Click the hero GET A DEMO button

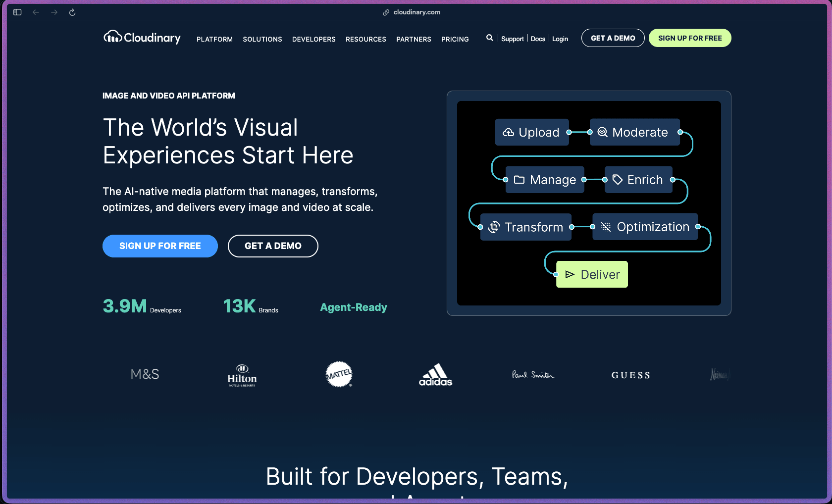pyautogui.click(x=273, y=246)
